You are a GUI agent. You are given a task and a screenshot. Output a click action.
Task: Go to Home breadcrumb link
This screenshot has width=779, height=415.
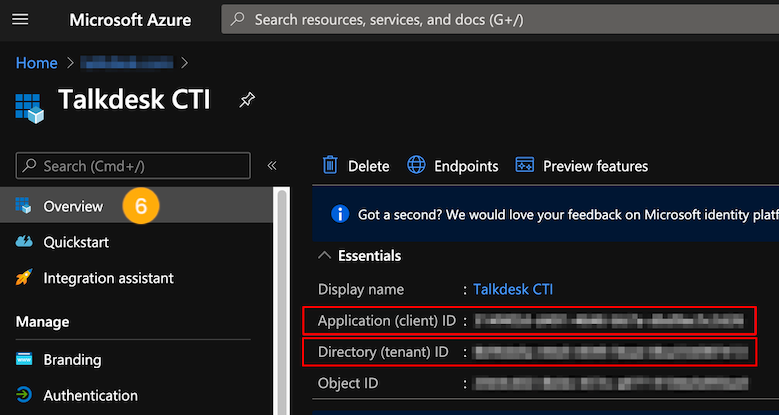click(37, 63)
